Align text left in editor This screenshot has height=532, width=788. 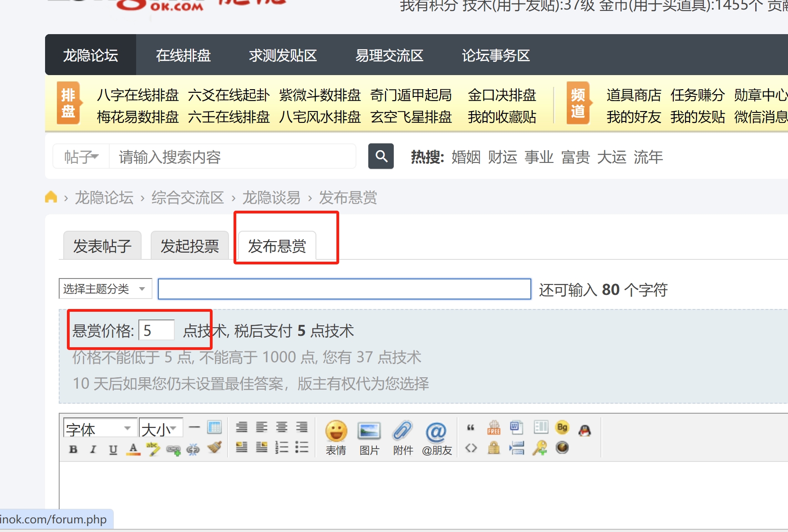click(x=262, y=427)
